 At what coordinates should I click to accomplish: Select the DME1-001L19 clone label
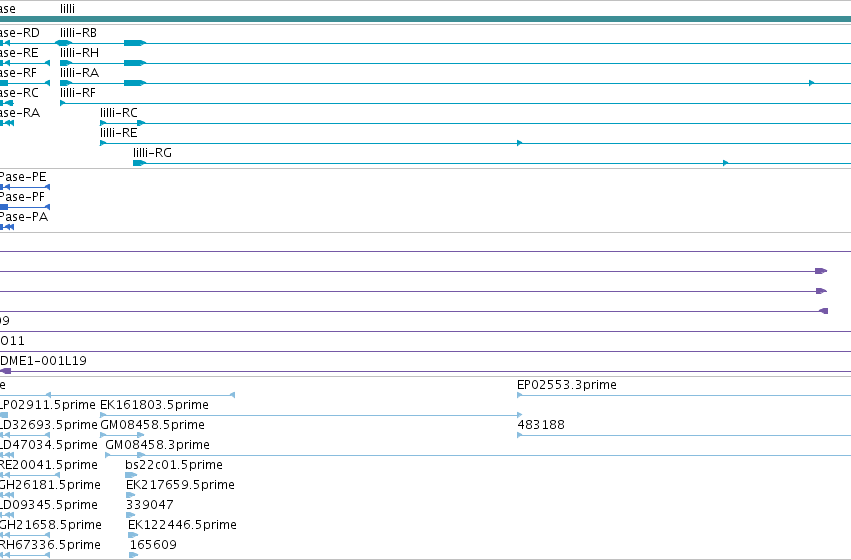43,361
